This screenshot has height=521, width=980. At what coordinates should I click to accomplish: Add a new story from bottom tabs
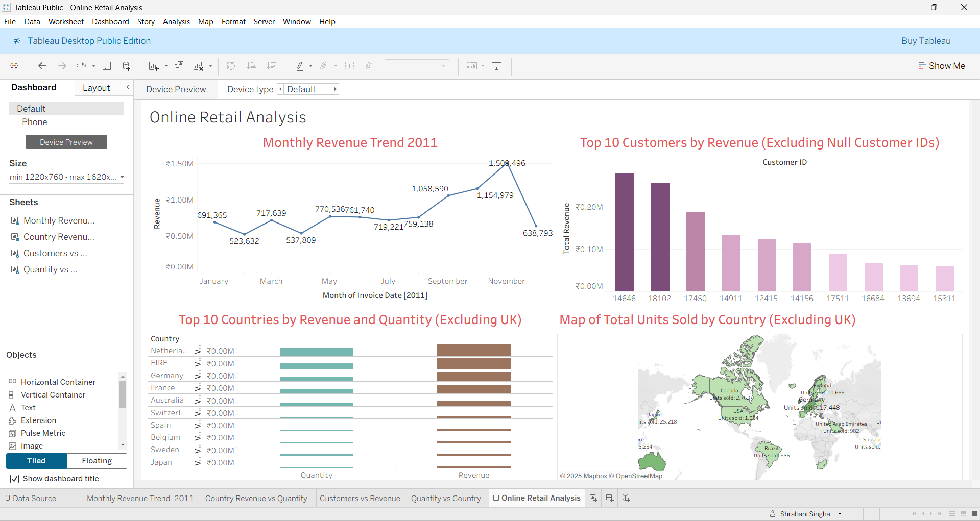tap(626, 498)
